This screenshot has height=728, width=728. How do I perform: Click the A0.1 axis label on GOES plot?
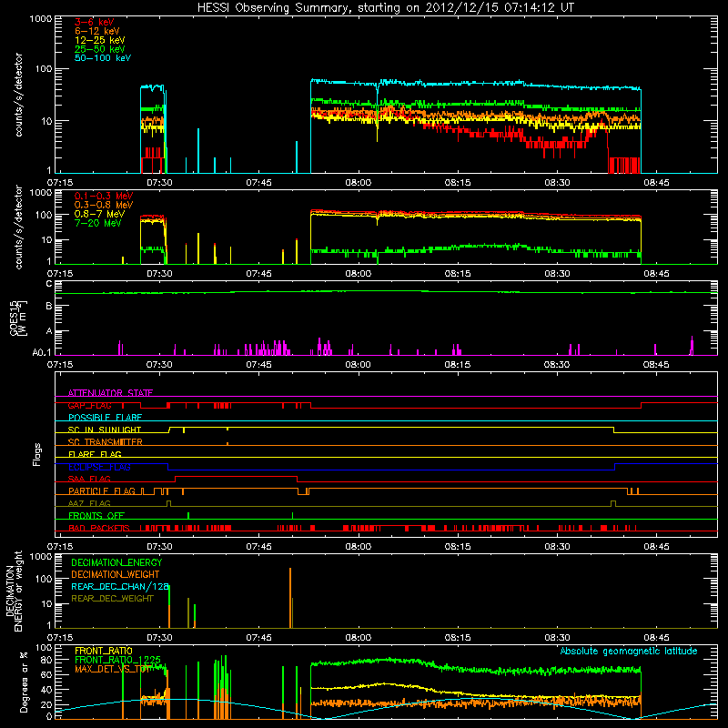(x=42, y=352)
